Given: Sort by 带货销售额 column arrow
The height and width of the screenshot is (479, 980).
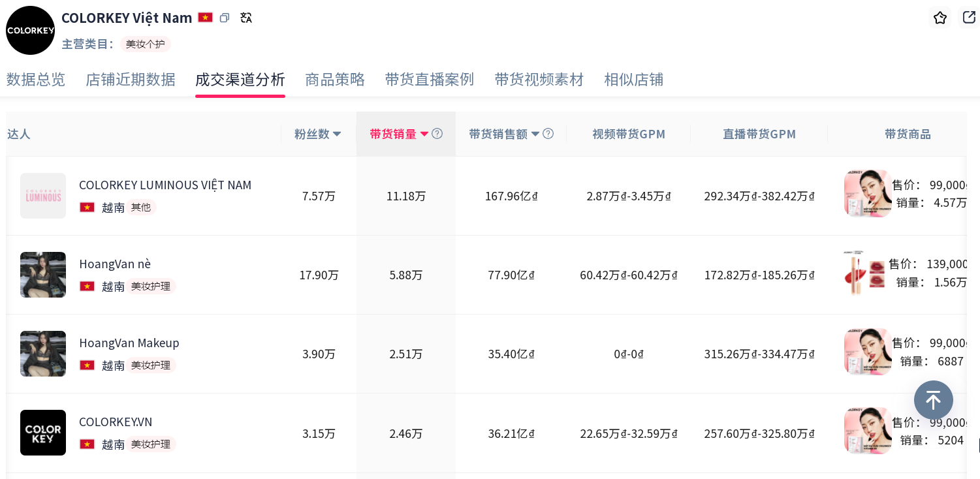Looking at the screenshot, I should (535, 134).
